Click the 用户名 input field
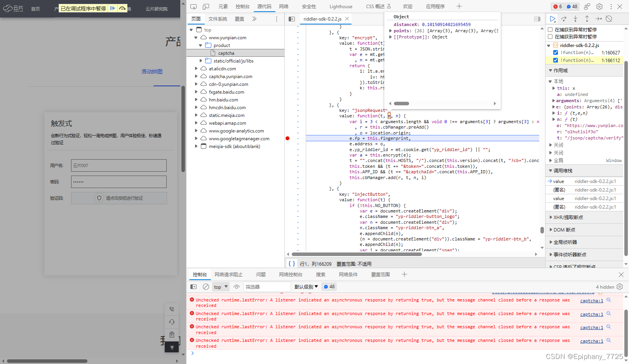This screenshot has width=629, height=364. 119,165
